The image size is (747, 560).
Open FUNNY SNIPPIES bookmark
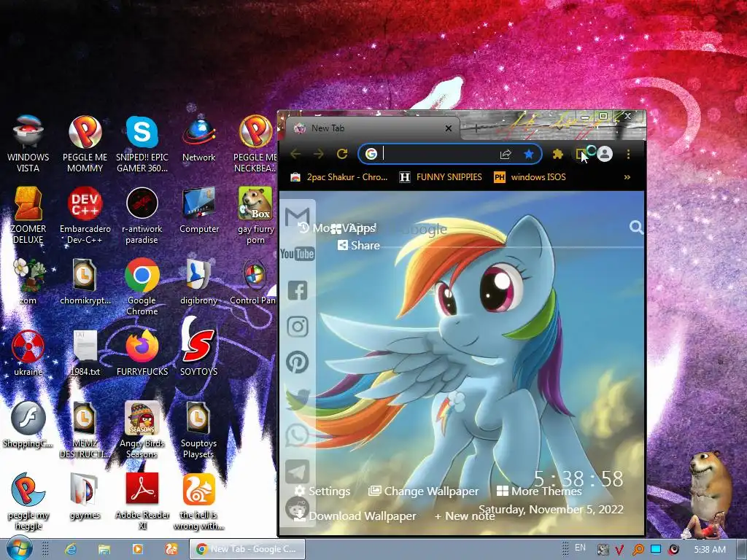441,177
